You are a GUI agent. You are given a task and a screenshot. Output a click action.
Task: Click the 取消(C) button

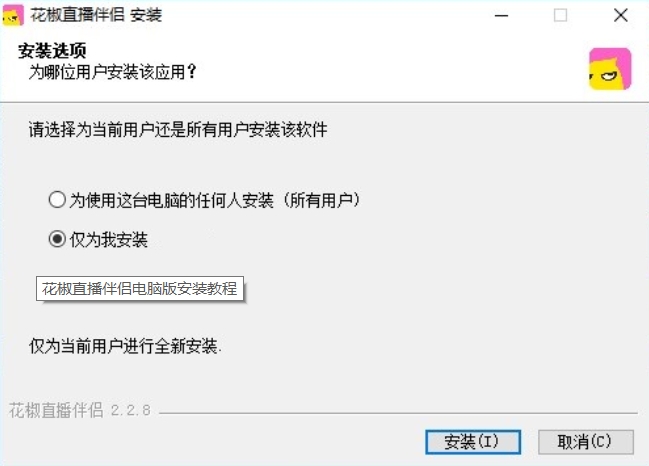(586, 442)
